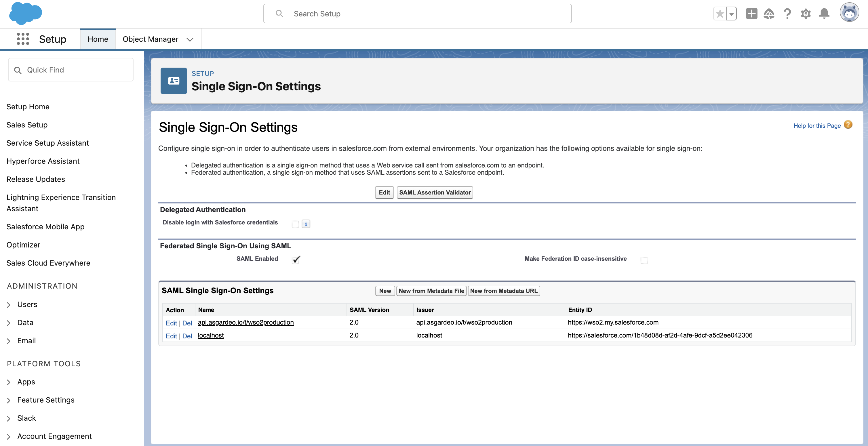This screenshot has height=446, width=868.
Task: Open Setup Home in sidebar
Action: pos(28,107)
